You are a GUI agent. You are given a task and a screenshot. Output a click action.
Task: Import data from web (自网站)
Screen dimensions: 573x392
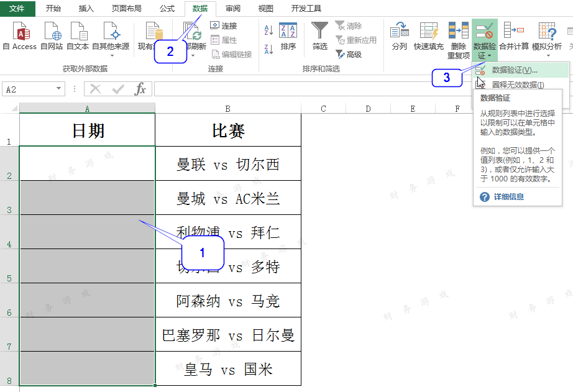[52, 36]
